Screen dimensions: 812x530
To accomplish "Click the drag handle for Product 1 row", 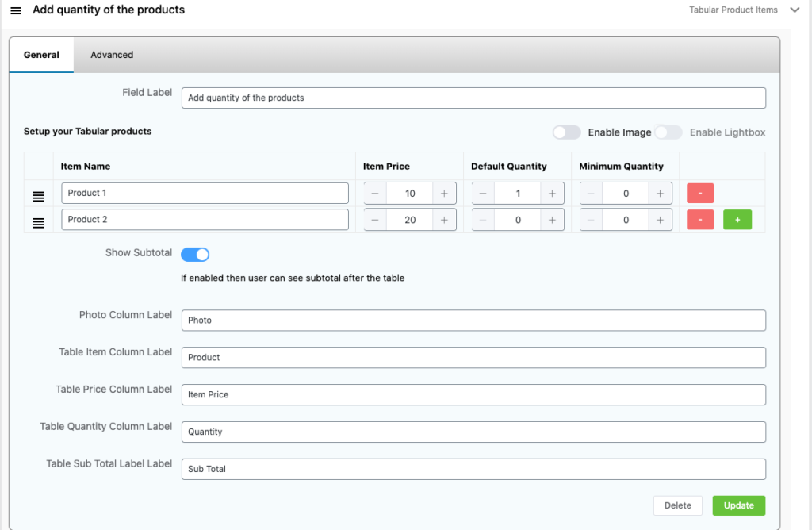I will pos(38,195).
